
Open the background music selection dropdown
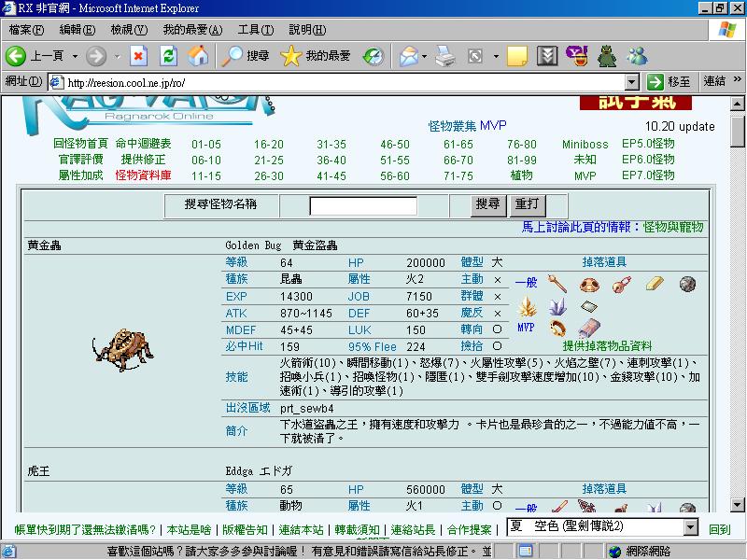coord(690,527)
